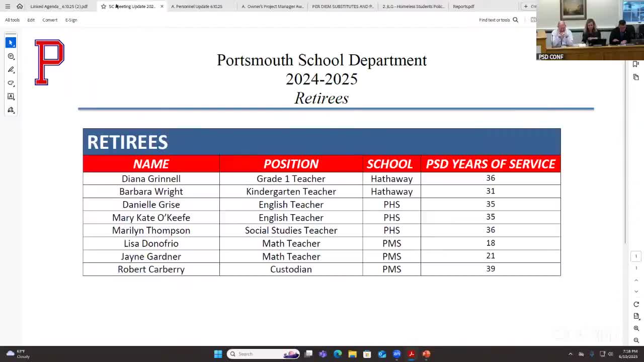Click the name Mary Kate O'Keefe

151,218
